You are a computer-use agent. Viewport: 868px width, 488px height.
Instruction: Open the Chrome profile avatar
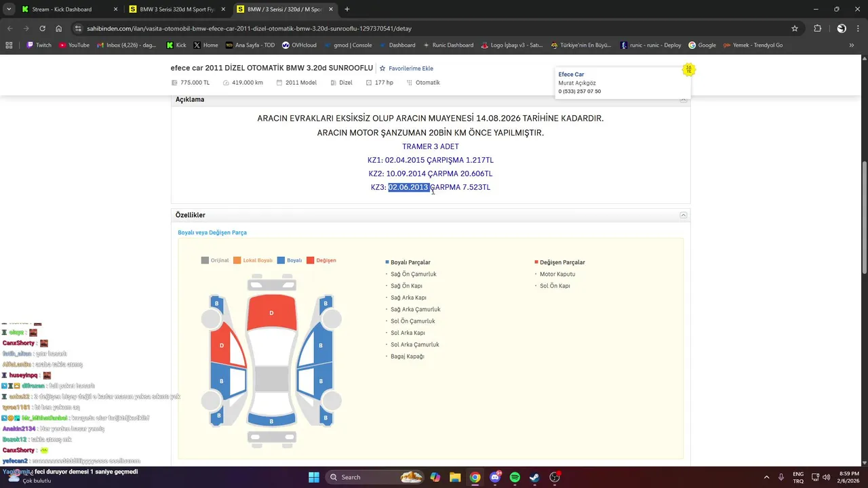pos(842,28)
